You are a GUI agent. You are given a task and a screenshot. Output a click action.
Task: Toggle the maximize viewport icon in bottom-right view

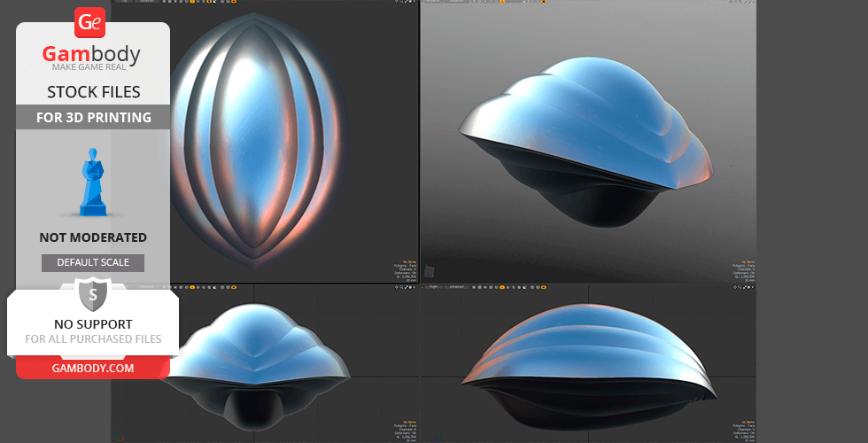(748, 287)
